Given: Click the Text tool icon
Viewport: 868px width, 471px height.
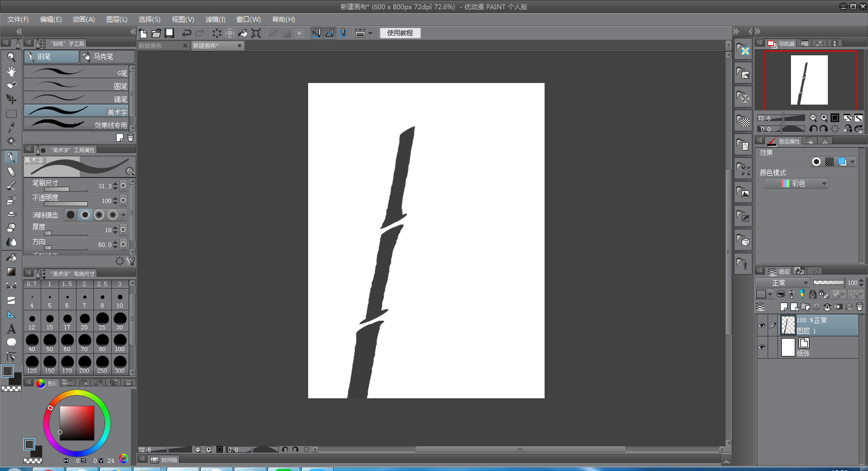Looking at the screenshot, I should tap(11, 329).
